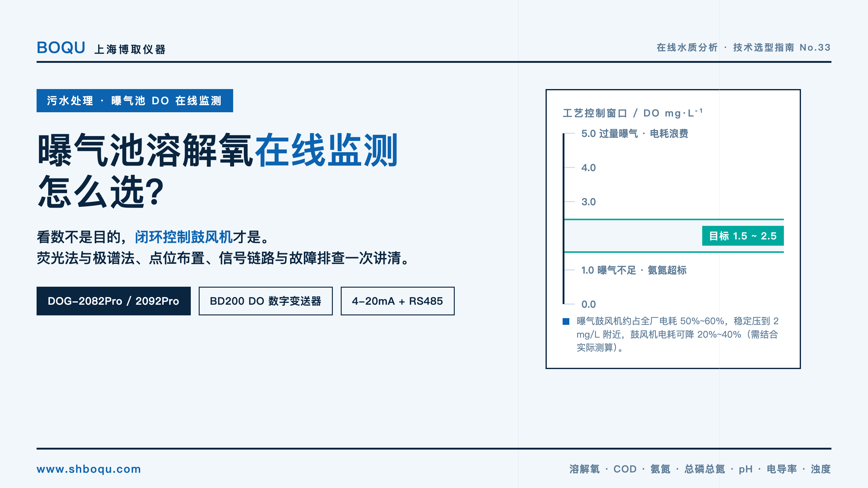Viewport: 868px width, 488px height.
Task: Click the DOG-2082Pro / 2092Pro button
Action: pyautogui.click(x=114, y=301)
